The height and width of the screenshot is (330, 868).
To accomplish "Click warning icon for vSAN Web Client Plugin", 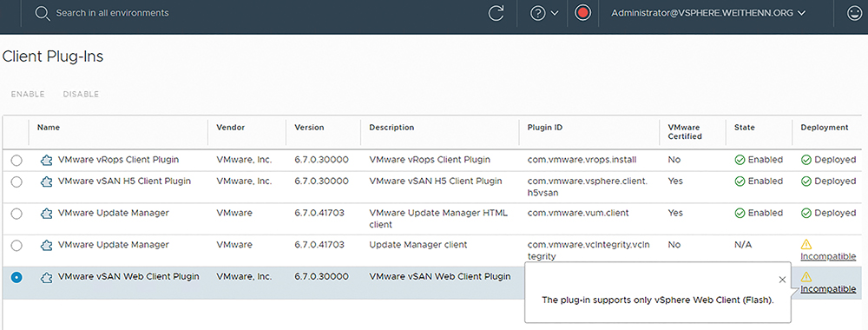I will click(806, 276).
